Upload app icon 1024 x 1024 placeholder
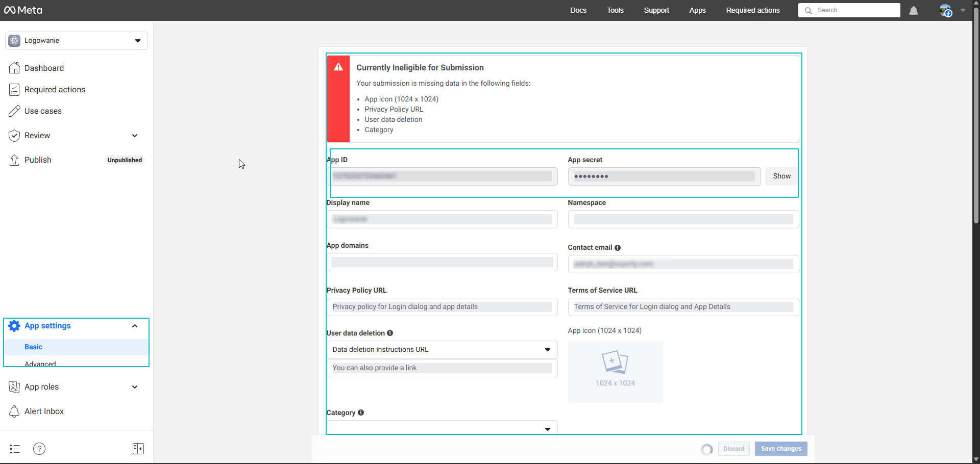This screenshot has width=980, height=464. (615, 372)
